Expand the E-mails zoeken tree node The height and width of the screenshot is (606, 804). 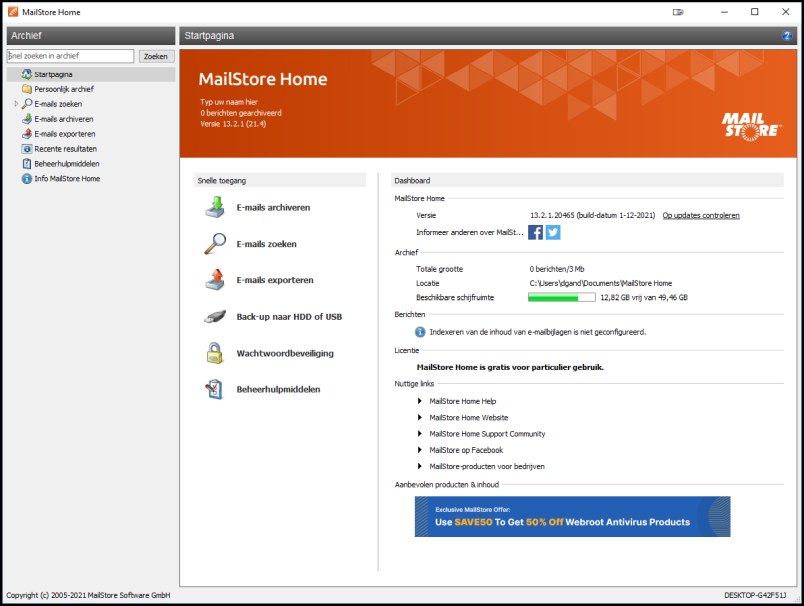(x=16, y=104)
